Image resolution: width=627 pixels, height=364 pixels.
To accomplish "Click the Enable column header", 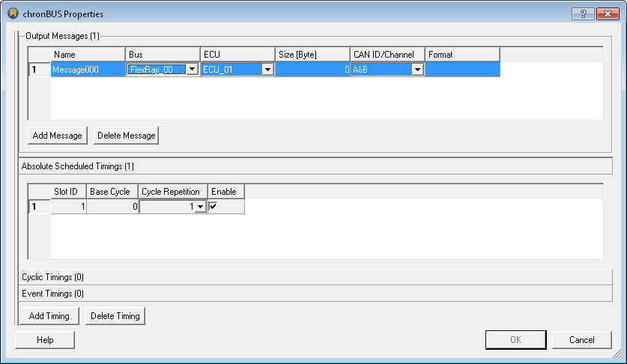I will (x=226, y=192).
